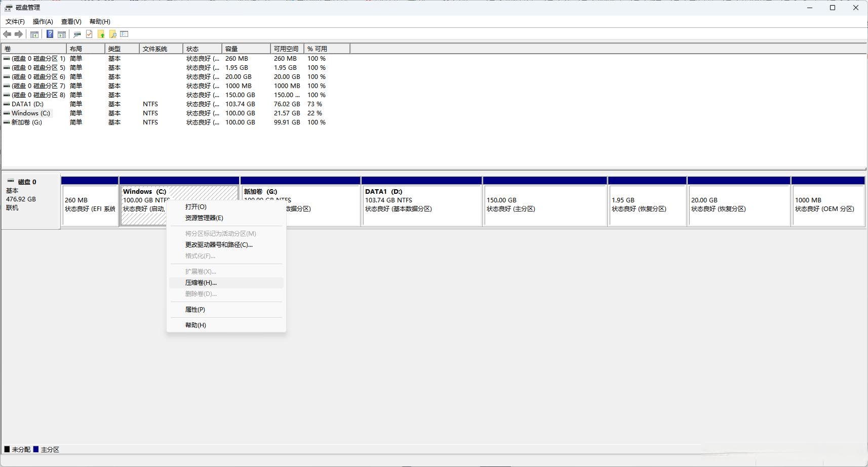
Task: Select the 1000 MB OEM 分区 partition block
Action: (828, 201)
